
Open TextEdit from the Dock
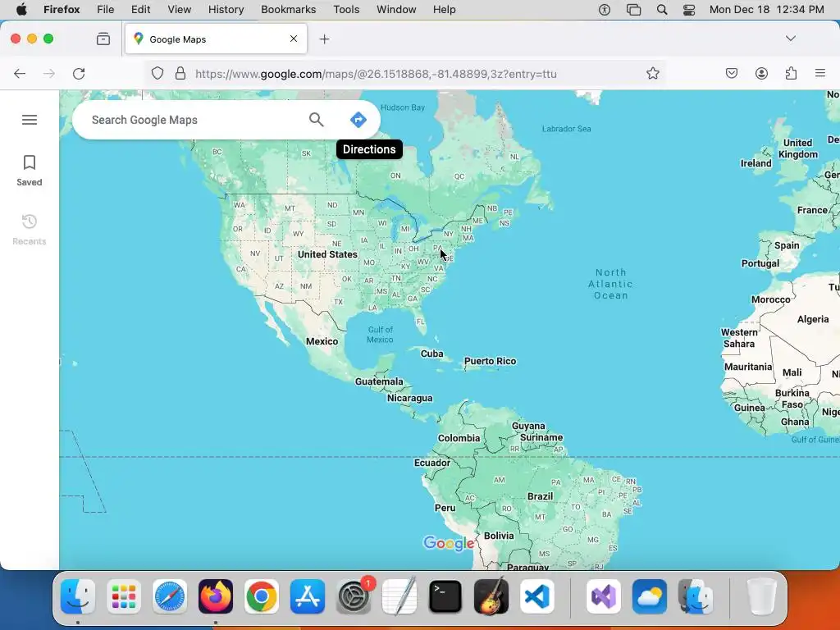coord(399,596)
